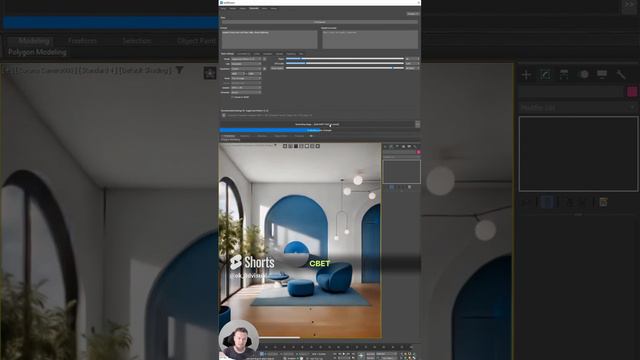The width and height of the screenshot is (640, 360).
Task: Open the Standard viewport label menu
Action: tap(97, 71)
